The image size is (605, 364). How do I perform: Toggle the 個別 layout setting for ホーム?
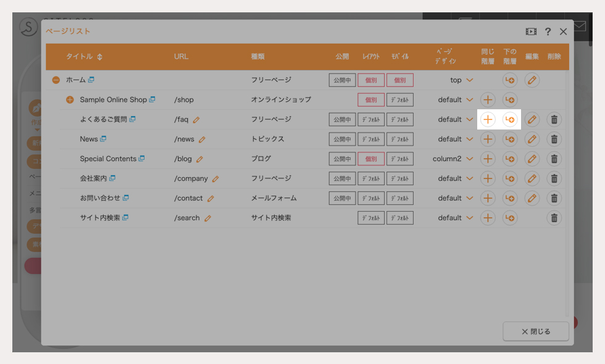point(371,80)
